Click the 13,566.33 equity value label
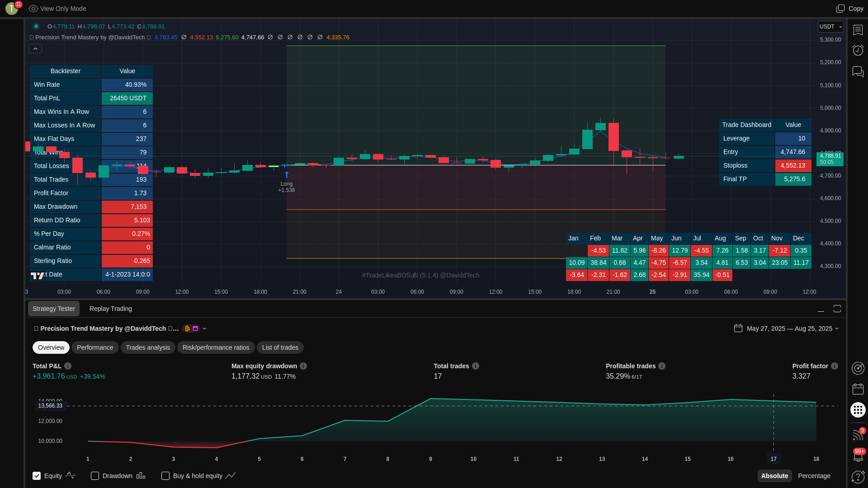The height and width of the screenshot is (488, 868). pos(51,406)
